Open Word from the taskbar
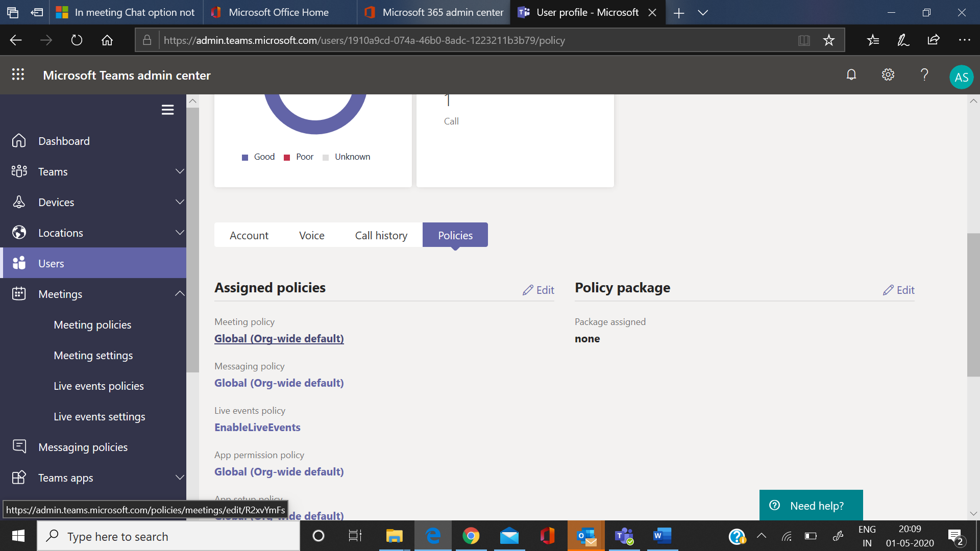This screenshot has width=980, height=551. coord(662,536)
